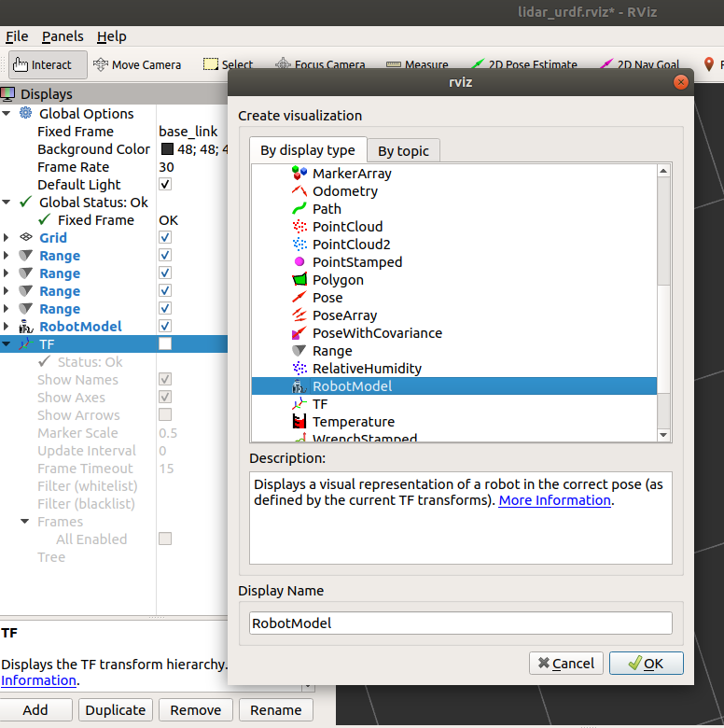The image size is (724, 728).
Task: Click the display list scroll-up arrow
Action: coord(663,172)
